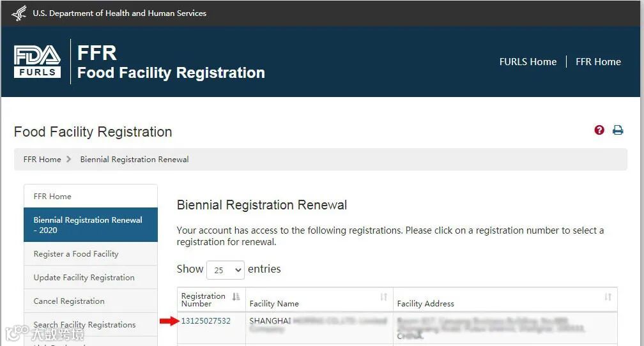Click the printer icon
Image resolution: width=644 pixels, height=346 pixels.
[618, 130]
